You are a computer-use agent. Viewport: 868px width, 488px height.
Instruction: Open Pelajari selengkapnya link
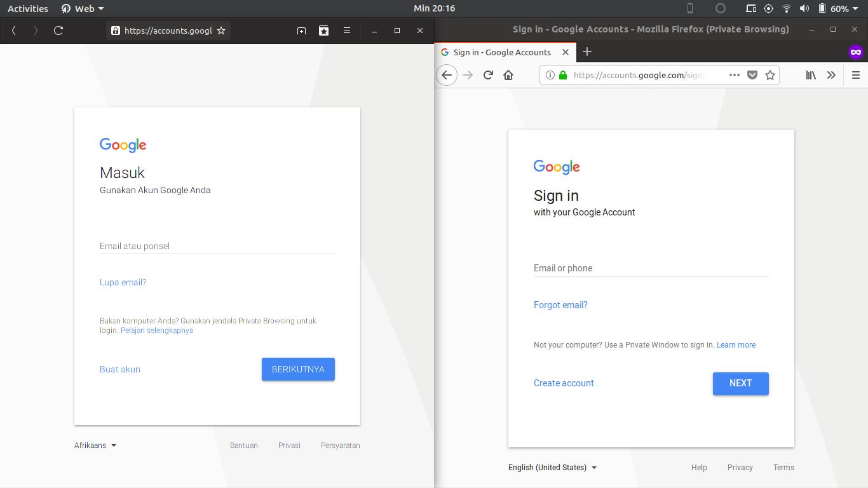click(157, 330)
